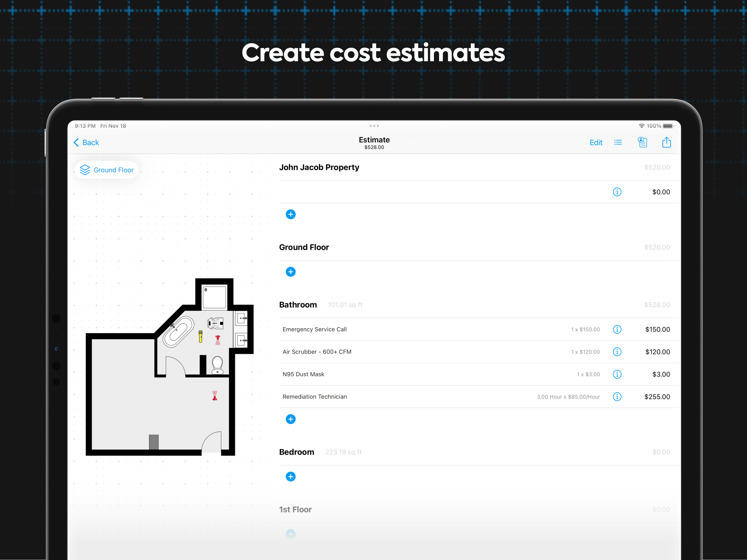Tap the Back chevron to go back
This screenshot has height=560, width=747.
77,142
